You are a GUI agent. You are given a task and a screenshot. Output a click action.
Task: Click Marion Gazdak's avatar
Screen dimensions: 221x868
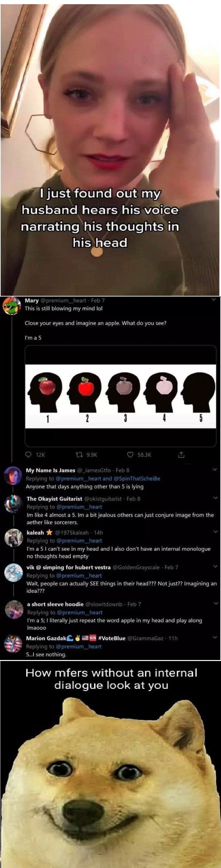pos(13,643)
